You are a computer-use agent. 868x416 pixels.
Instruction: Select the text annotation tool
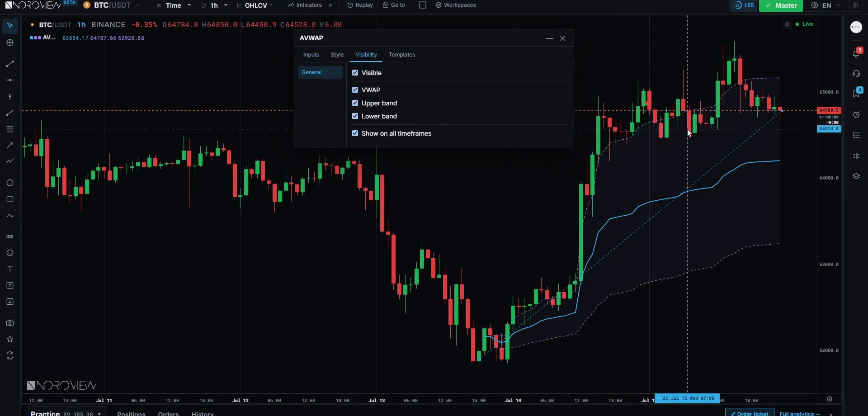tap(10, 269)
